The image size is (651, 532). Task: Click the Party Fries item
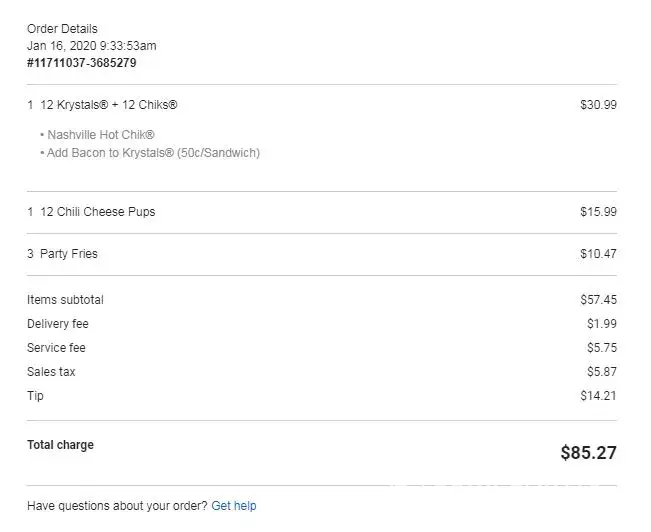68,254
